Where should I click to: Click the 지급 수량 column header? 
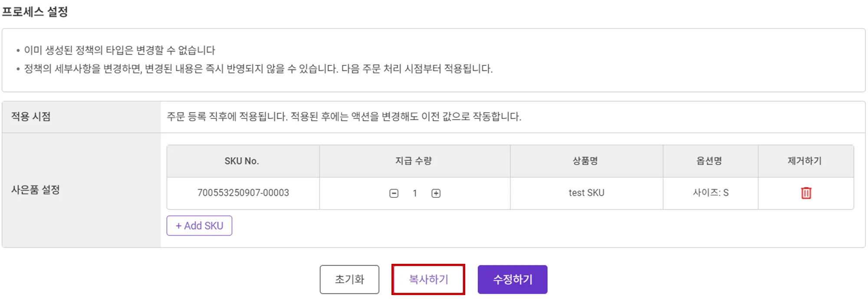pos(414,161)
